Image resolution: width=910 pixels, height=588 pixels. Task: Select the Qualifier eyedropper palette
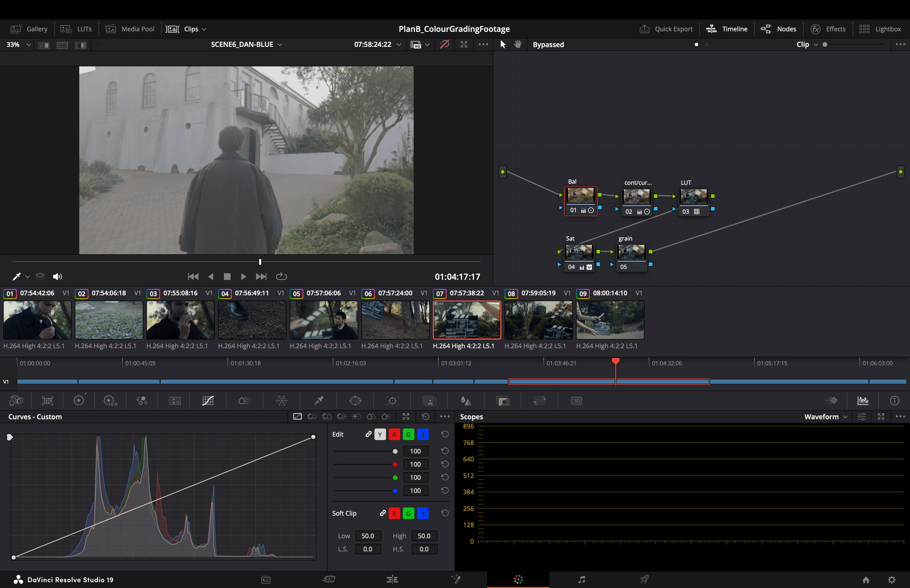coord(319,401)
